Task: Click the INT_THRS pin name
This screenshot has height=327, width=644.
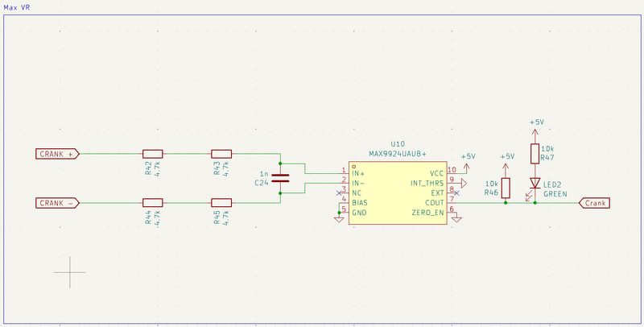Action: coord(427,183)
